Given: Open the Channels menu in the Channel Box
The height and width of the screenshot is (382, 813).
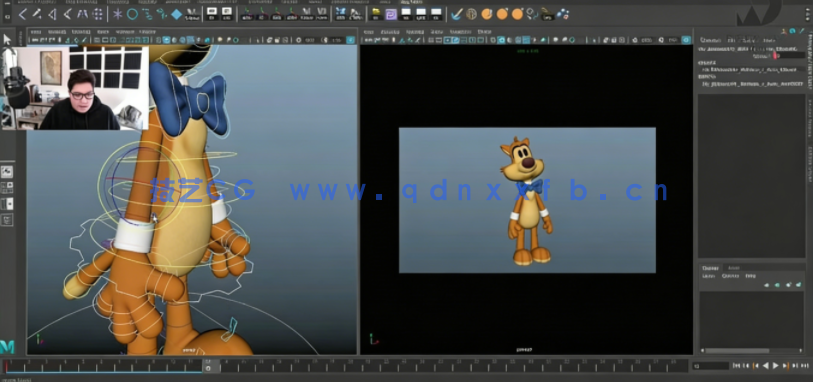Looking at the screenshot, I should click(709, 40).
